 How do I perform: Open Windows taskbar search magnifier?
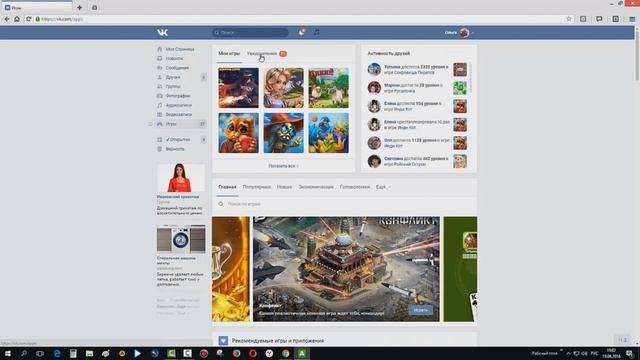[x=24, y=353]
